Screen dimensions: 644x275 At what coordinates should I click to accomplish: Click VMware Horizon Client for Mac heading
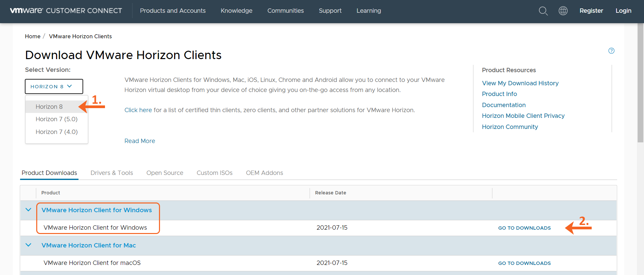point(89,245)
